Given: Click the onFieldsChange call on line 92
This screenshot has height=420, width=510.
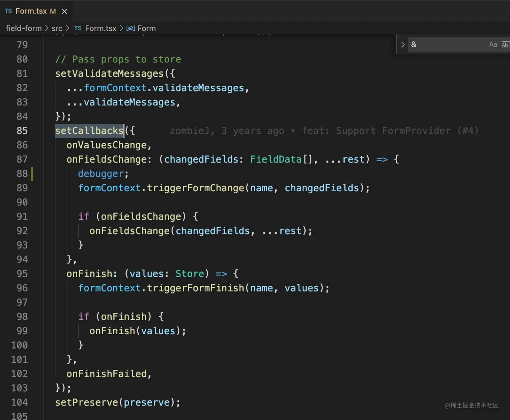Looking at the screenshot, I should pyautogui.click(x=129, y=231).
